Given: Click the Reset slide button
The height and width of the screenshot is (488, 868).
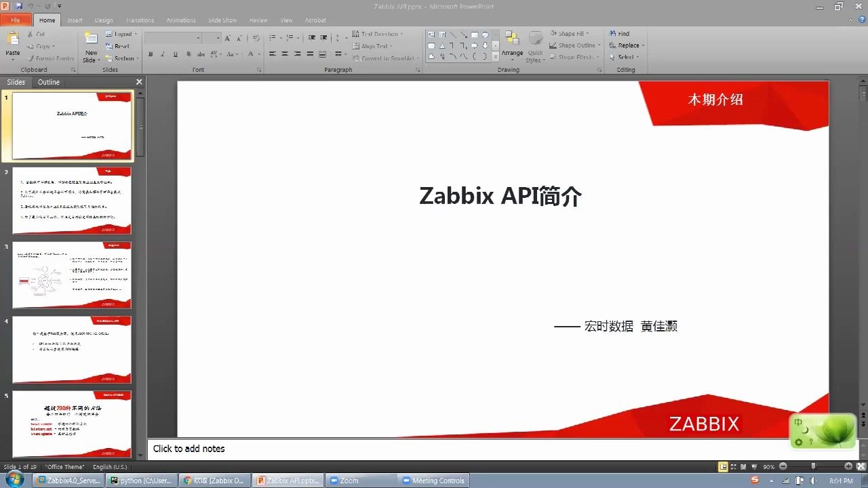Looking at the screenshot, I should [117, 46].
